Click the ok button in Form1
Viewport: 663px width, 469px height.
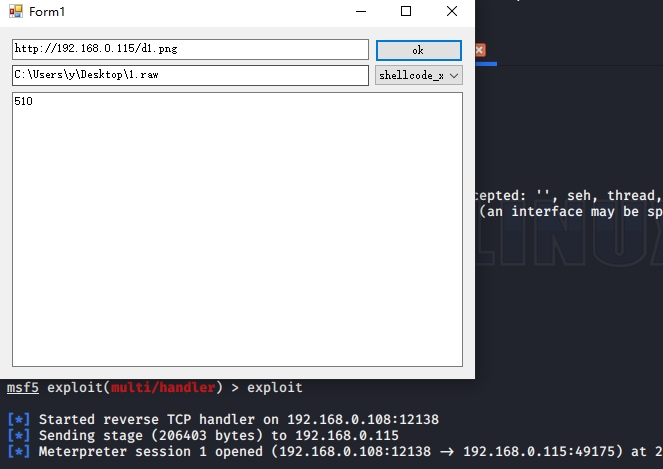(419, 50)
